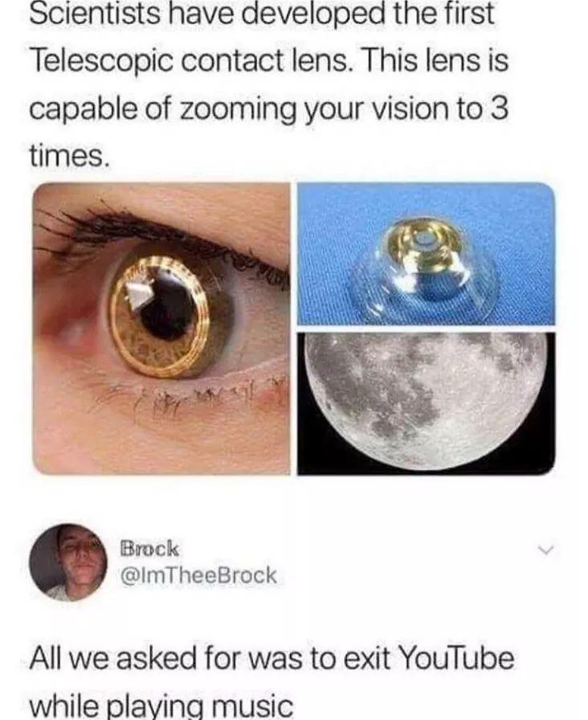This screenshot has width=588, height=720.
Task: Open the @ImTheeBrock handle link
Action: pyautogui.click(x=198, y=575)
